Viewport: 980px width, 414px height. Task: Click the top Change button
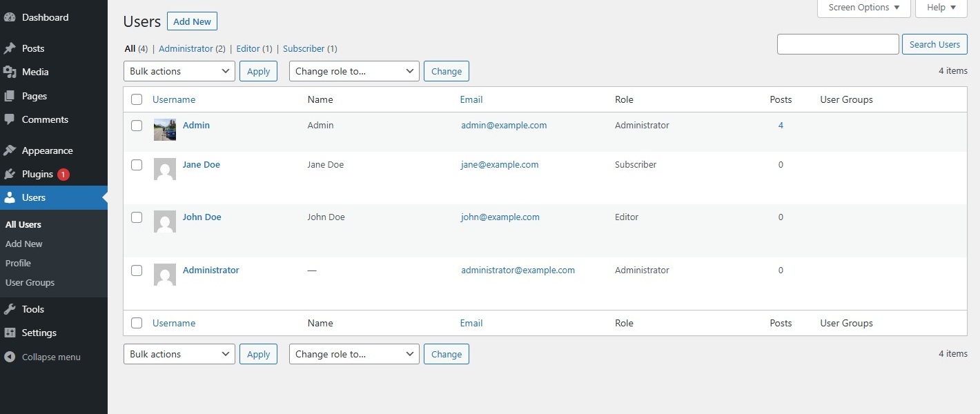[x=447, y=71]
